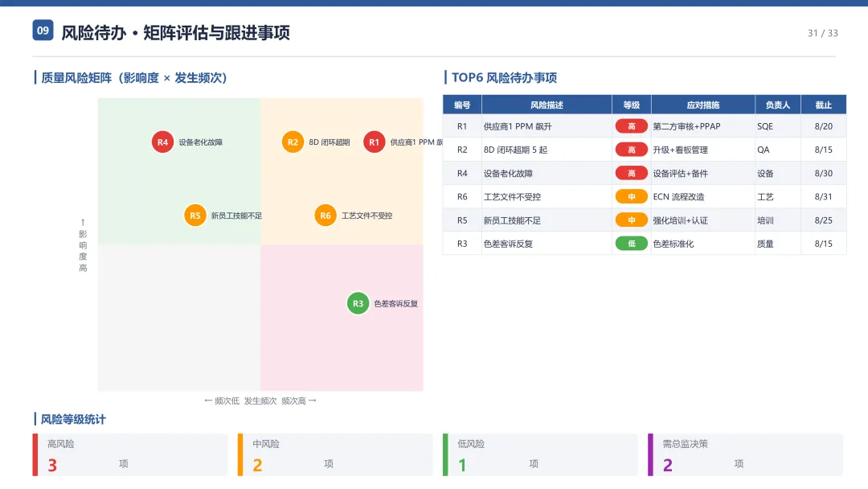Click the 8/25 deadline cell

tap(823, 220)
